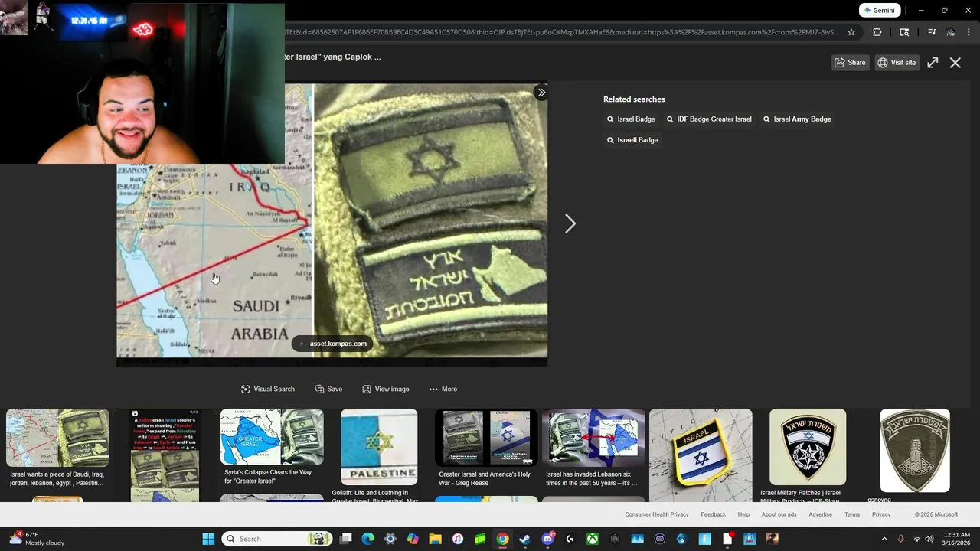
Task: Open Logitech G HUB on the taskbar
Action: coord(570,539)
